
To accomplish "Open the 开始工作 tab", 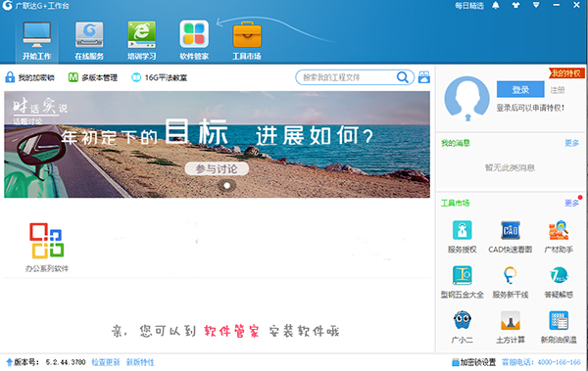I will click(37, 41).
